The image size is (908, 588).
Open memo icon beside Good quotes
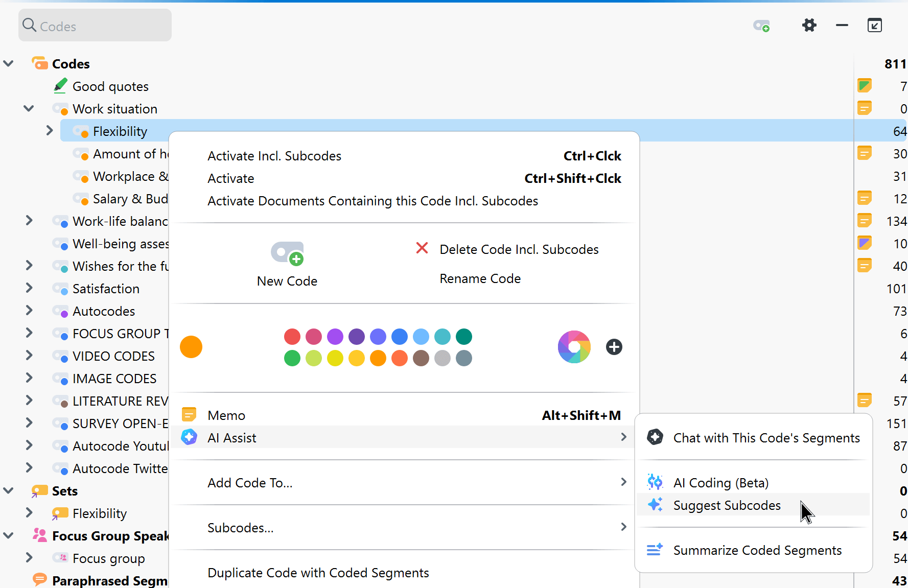[864, 86]
